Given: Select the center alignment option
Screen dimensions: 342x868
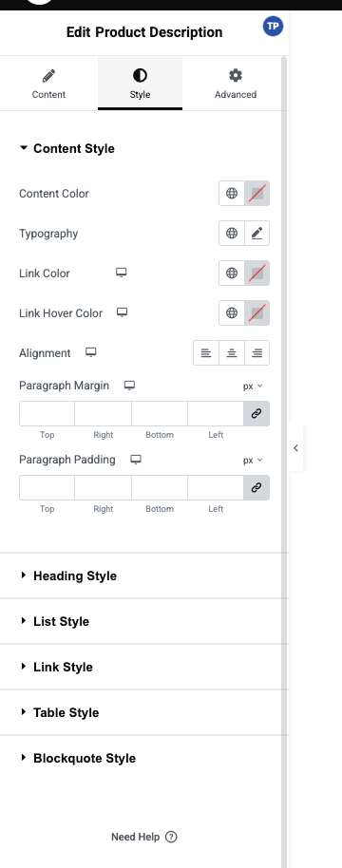Looking at the screenshot, I should [232, 353].
